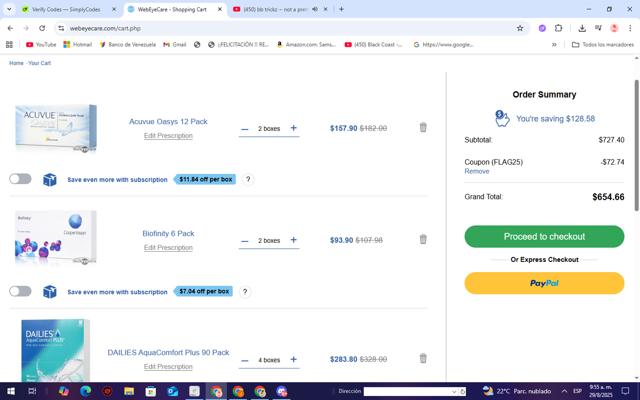Open the taskbar Dirección address dropdown
The width and height of the screenshot is (640, 400).
pos(454,391)
